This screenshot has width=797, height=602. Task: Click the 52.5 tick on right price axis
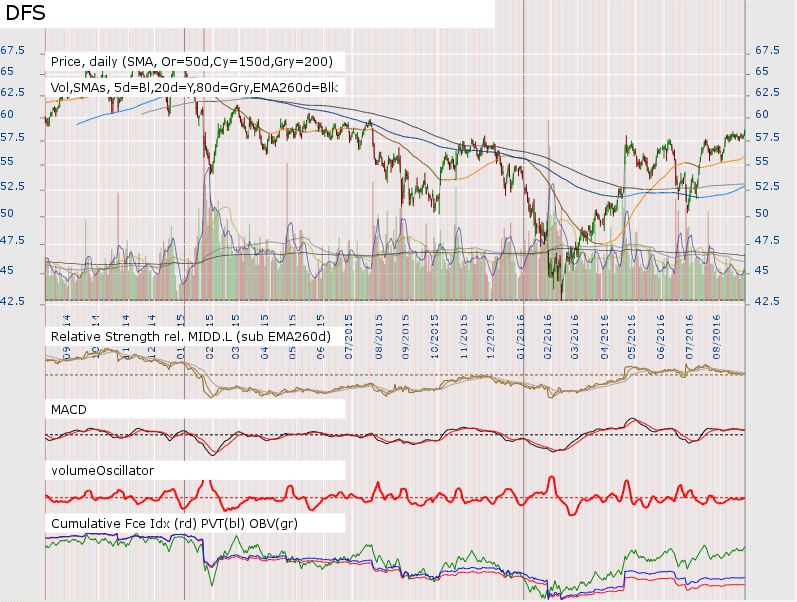pos(767,187)
